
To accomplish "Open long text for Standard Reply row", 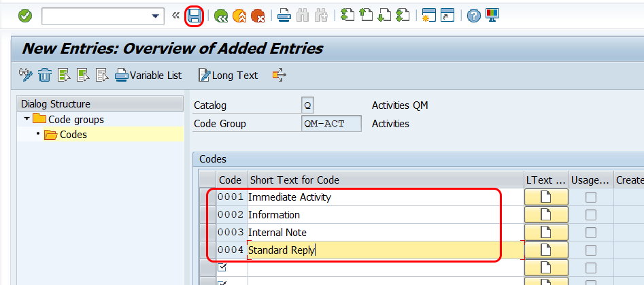I will 546,250.
